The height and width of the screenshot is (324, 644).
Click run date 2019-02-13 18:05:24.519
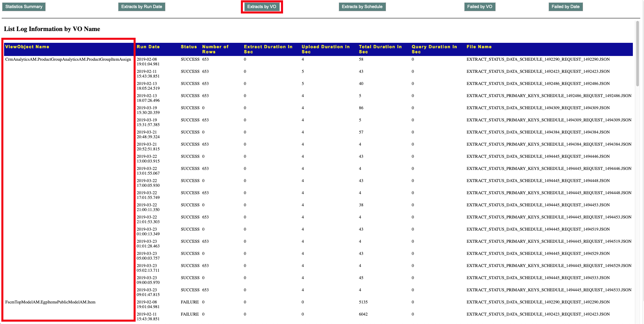(148, 86)
